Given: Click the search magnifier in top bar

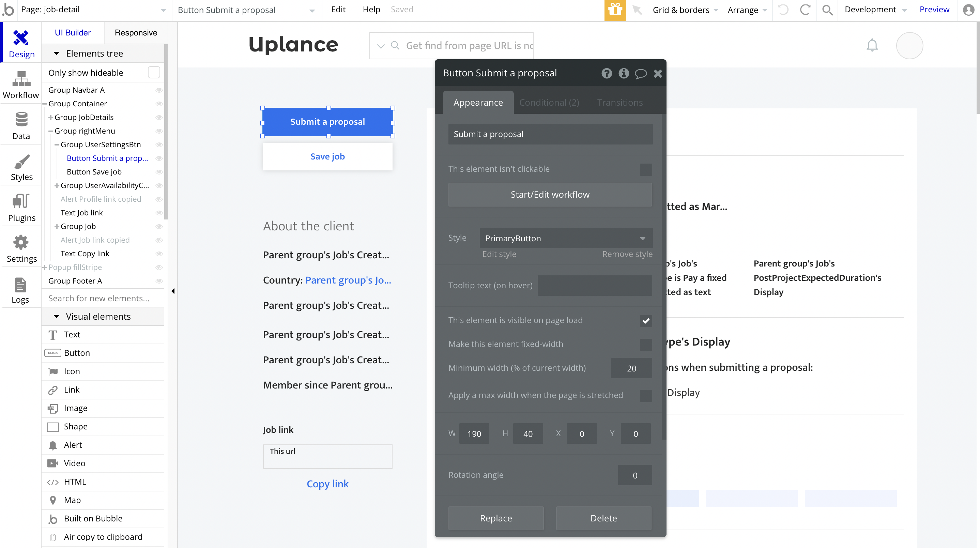Looking at the screenshot, I should (827, 10).
